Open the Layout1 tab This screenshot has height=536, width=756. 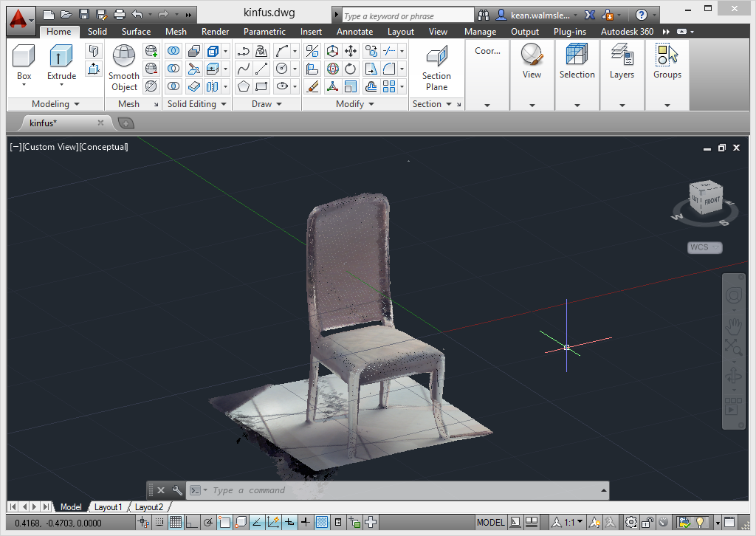click(108, 507)
